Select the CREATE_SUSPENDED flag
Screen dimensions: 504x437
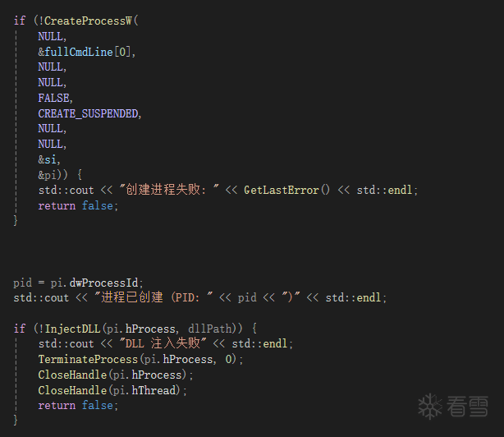pos(89,114)
